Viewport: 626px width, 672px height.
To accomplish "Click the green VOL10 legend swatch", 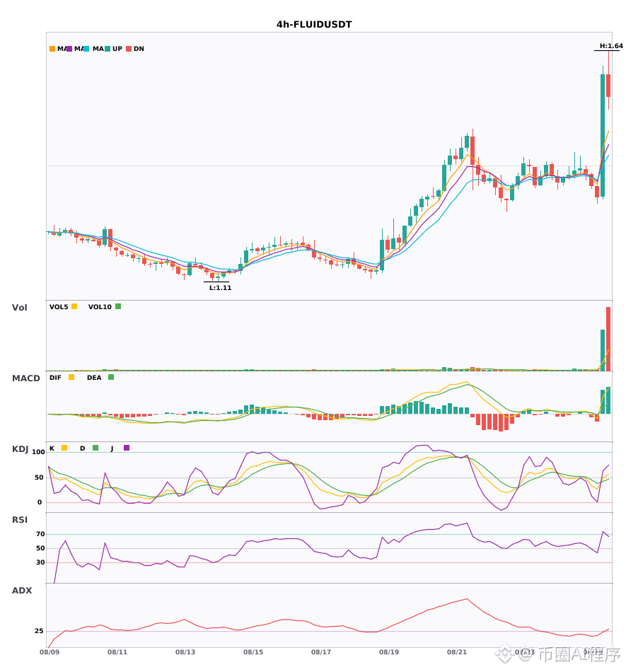I will coord(118,306).
